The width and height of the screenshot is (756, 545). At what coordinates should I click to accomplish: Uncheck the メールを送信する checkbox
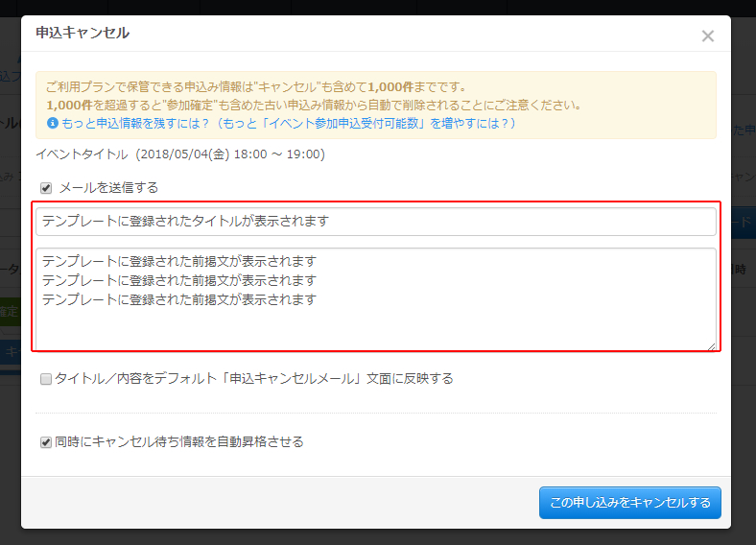tap(46, 188)
